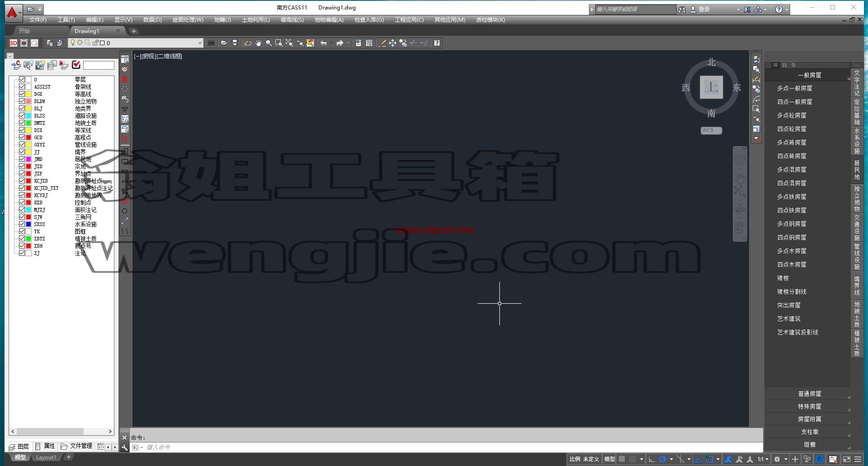
Task: Click the keyword search box in title bar
Action: point(636,9)
